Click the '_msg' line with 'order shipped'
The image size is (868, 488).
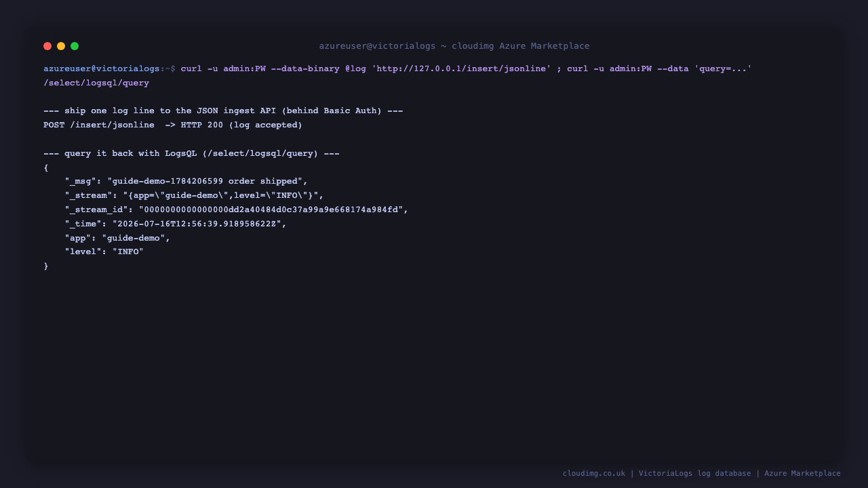click(x=186, y=181)
